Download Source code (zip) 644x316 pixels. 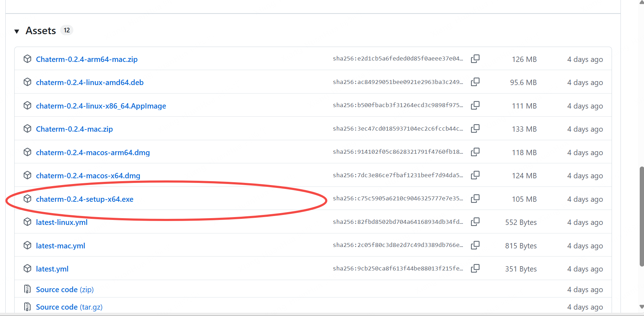pyautogui.click(x=65, y=290)
